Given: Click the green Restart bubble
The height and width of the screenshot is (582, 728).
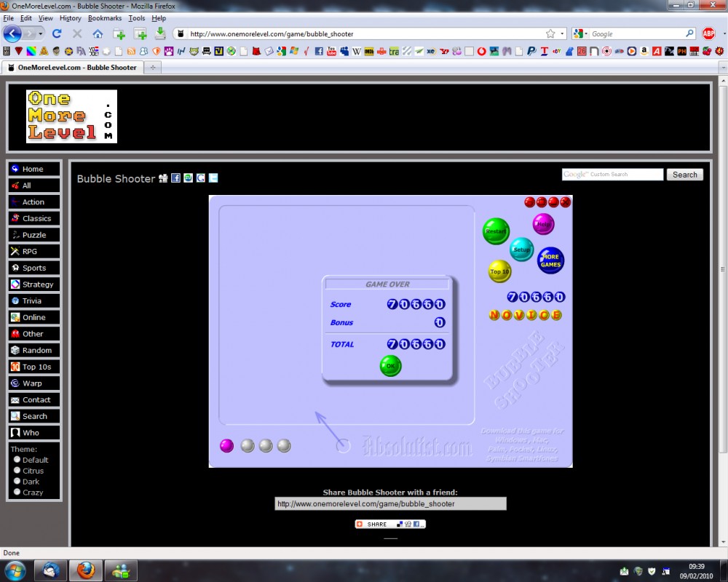Looking at the screenshot, I should [x=496, y=231].
